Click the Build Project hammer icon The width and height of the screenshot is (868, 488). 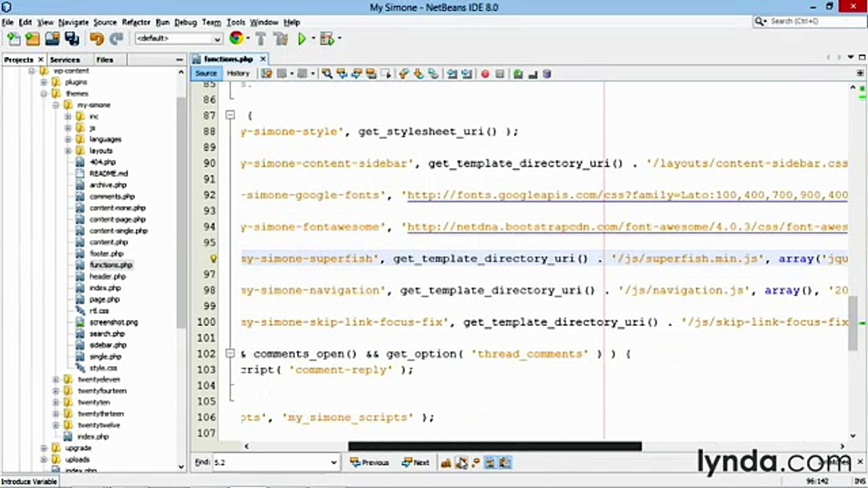(260, 39)
